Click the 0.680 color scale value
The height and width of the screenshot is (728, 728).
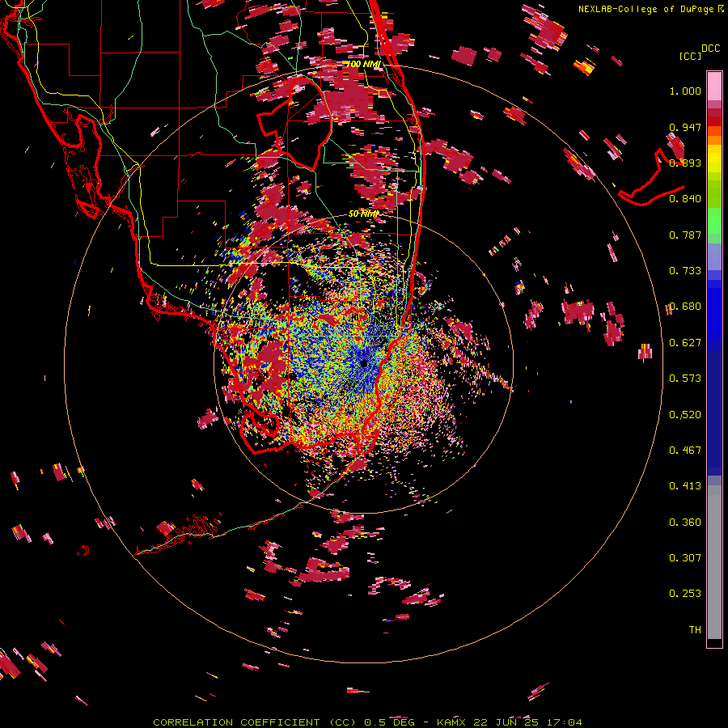tap(685, 307)
